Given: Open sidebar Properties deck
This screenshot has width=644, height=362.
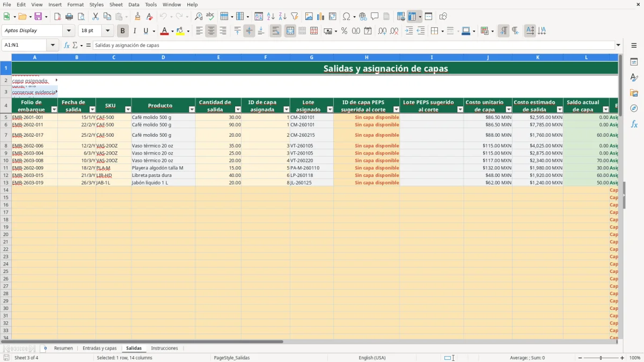Looking at the screenshot, I should click(x=634, y=62).
